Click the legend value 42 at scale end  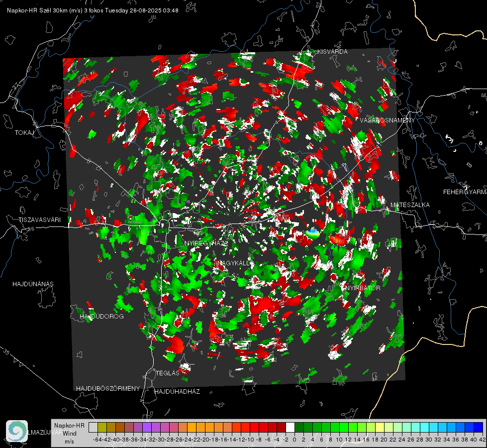(482, 440)
